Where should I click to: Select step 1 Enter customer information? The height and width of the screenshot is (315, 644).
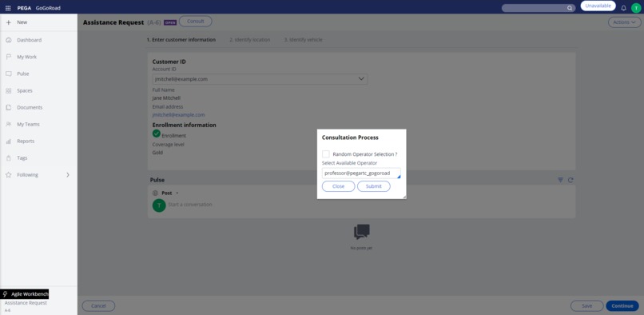[181, 40]
